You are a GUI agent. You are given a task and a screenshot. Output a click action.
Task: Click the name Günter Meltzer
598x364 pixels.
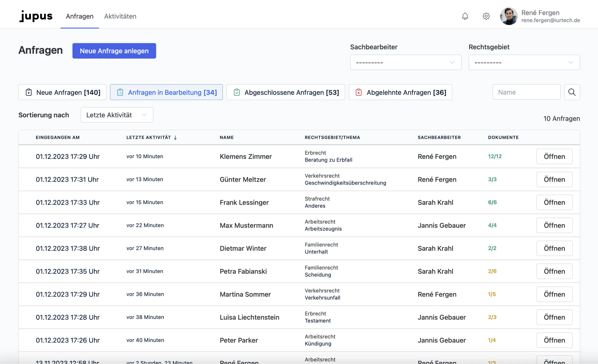point(243,180)
